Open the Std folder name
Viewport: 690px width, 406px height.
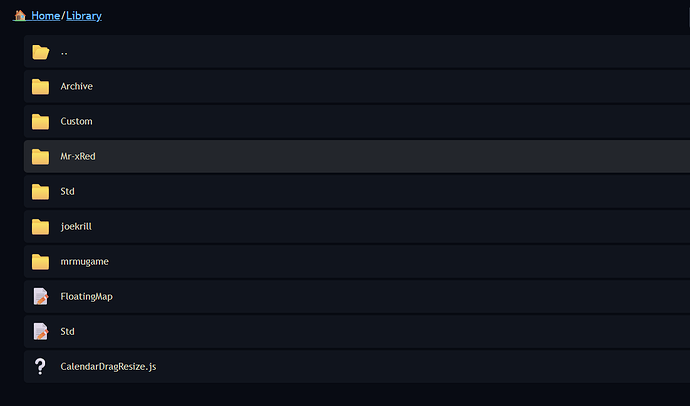click(68, 192)
